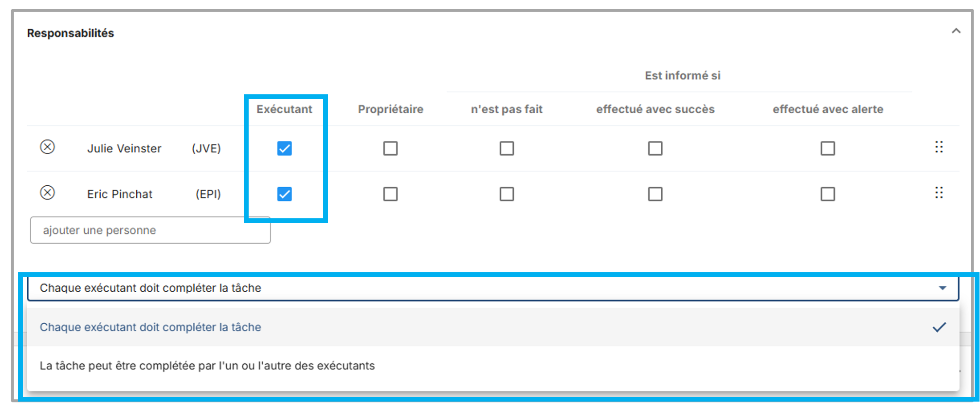Choose "La tâche peut être complétée par l'un ou l'autre"
Screen dimensions: 980x405
(207, 366)
